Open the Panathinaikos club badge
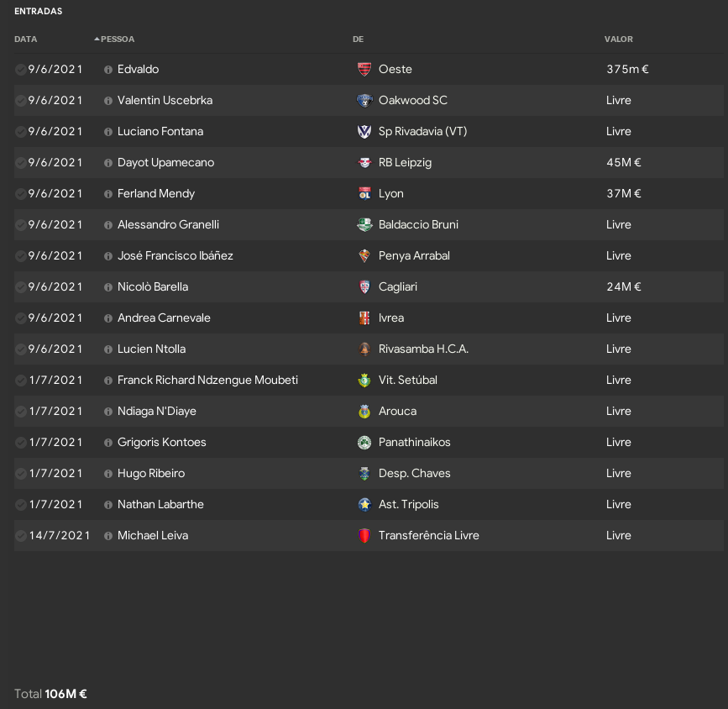 (364, 443)
